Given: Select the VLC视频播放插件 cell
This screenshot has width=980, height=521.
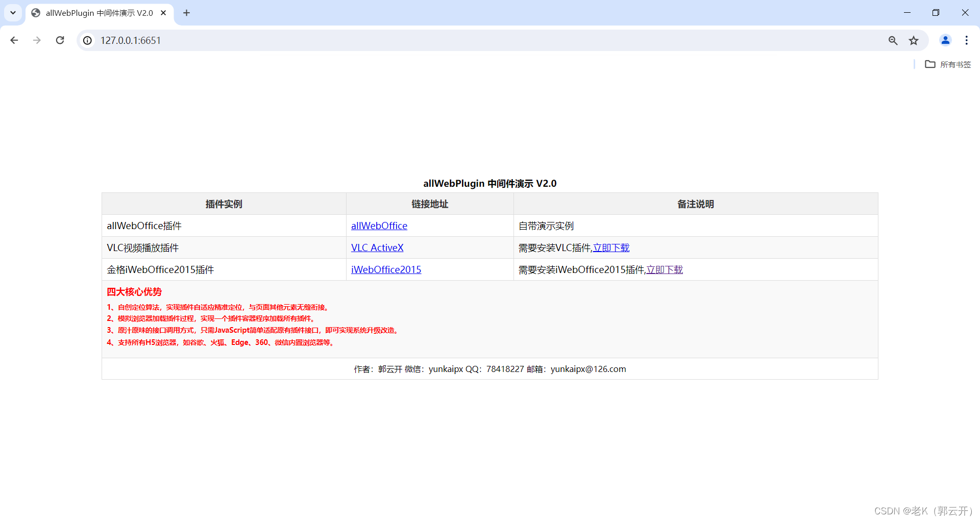Looking at the screenshot, I should (224, 247).
